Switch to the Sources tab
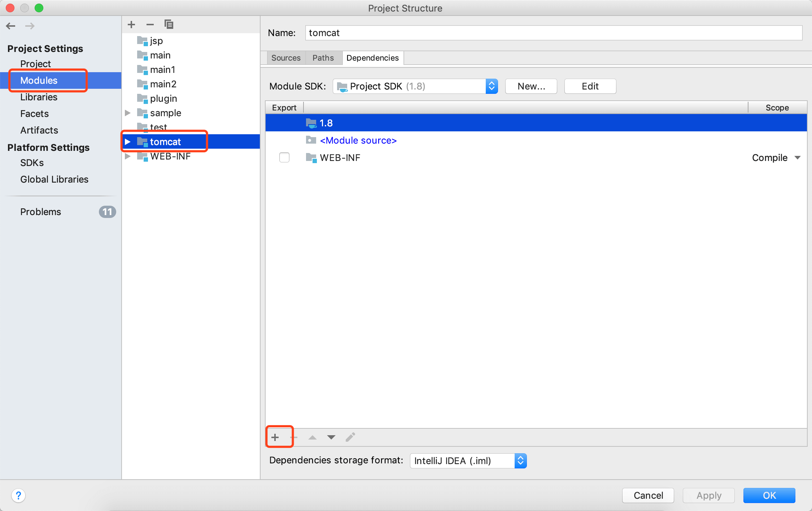The height and width of the screenshot is (511, 812). [286, 58]
